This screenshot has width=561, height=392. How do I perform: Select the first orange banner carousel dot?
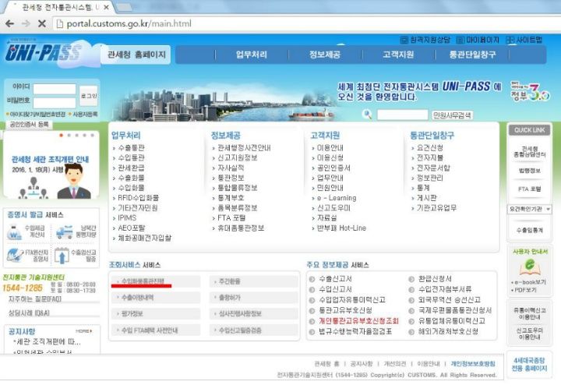(62, 136)
